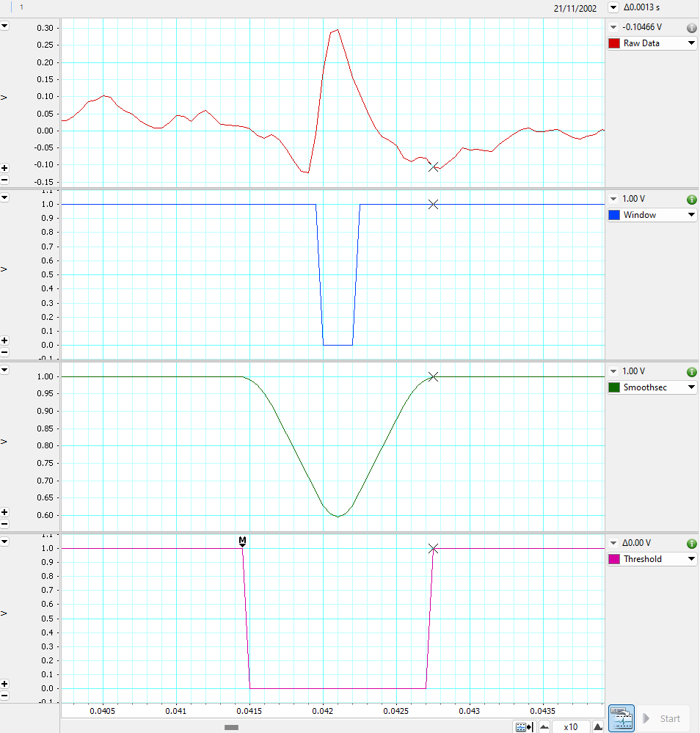This screenshot has width=700, height=733.
Task: Click the M marker on the Threshold trace
Action: (x=242, y=541)
